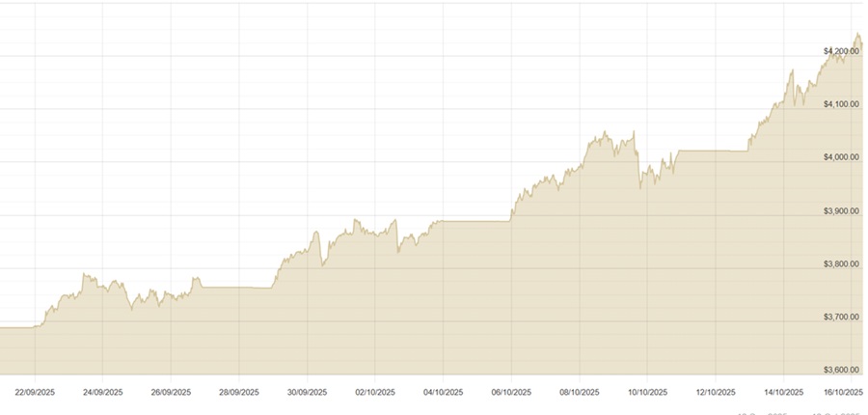This screenshot has height=415, width=868.
Task: Click the $3,700.00 price label
Action: click(x=841, y=318)
